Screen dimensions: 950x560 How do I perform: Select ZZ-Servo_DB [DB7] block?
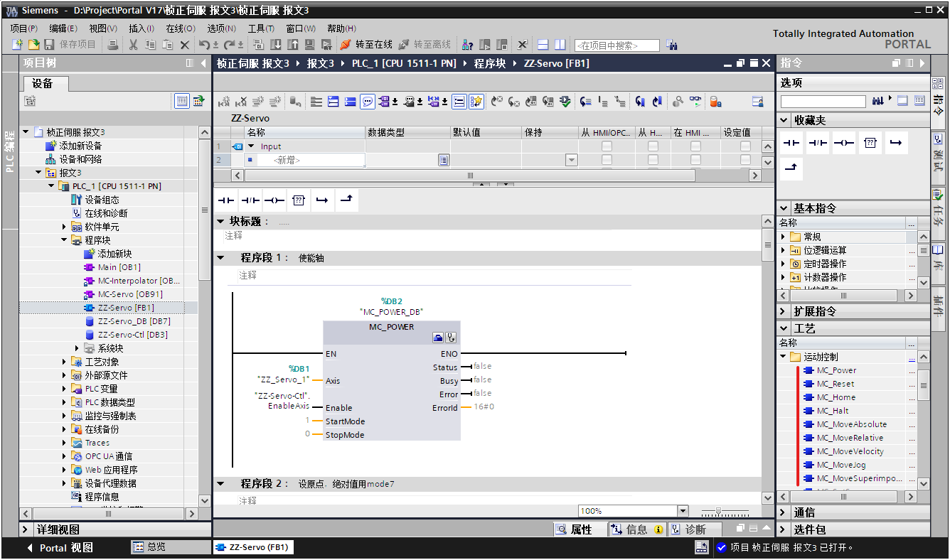click(x=127, y=321)
